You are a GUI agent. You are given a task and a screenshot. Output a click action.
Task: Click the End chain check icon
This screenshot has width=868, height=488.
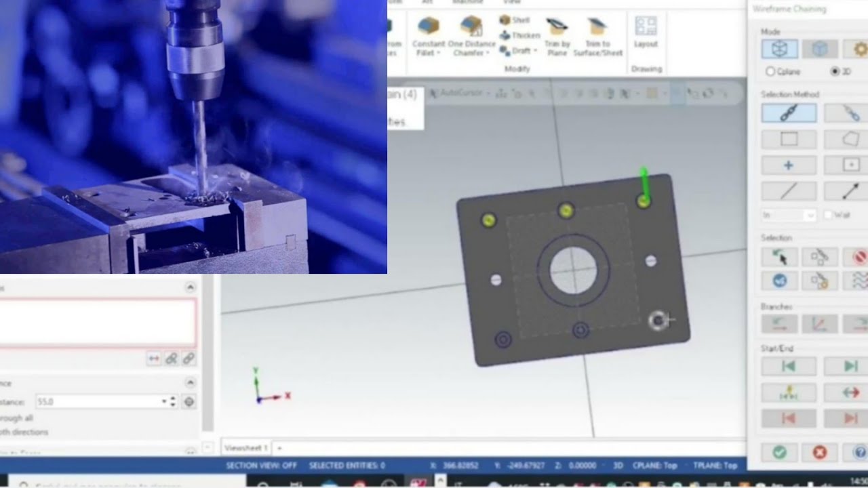pos(779,281)
